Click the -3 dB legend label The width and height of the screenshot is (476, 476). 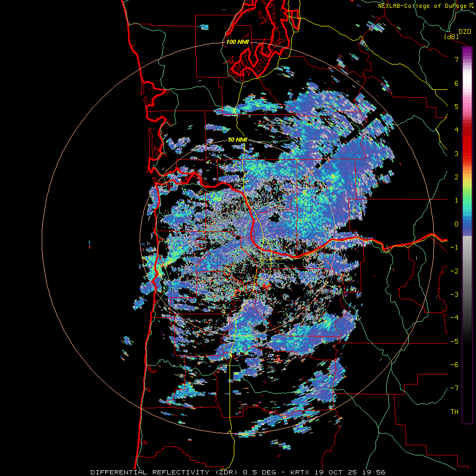tap(454, 295)
